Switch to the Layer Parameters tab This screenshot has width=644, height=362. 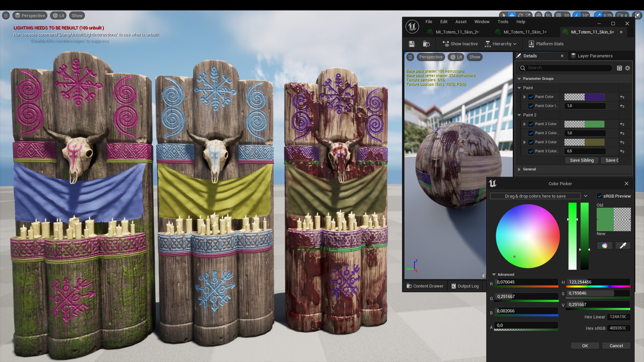(592, 56)
